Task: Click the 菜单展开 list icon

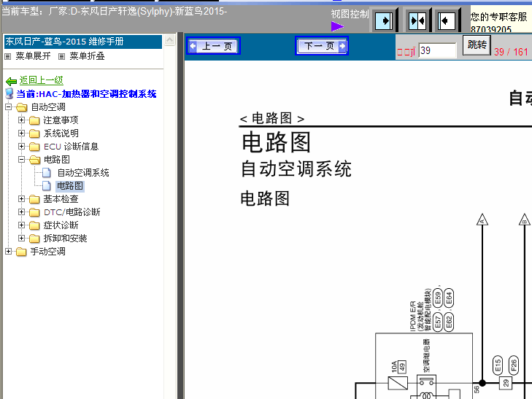Action: pyautogui.click(x=7, y=57)
